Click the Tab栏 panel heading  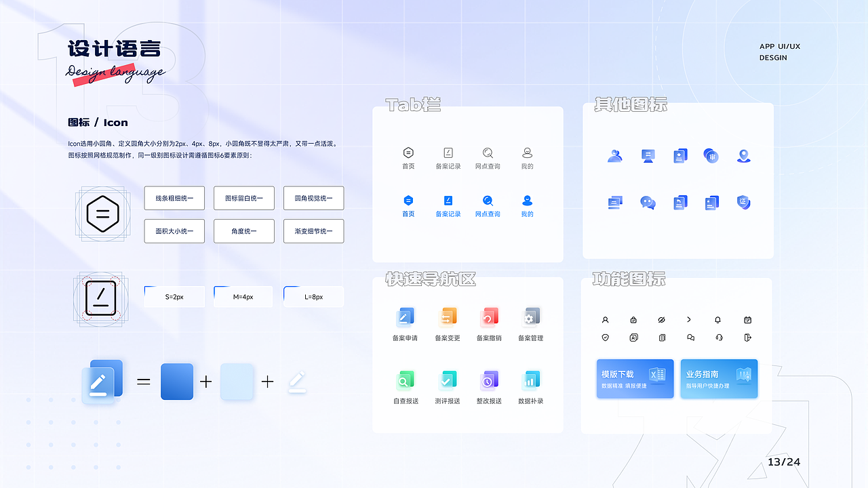(x=413, y=104)
